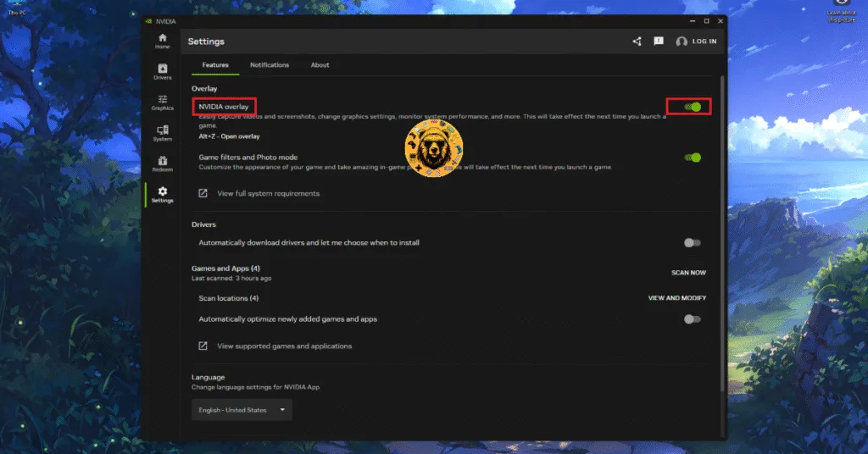Click the settings page vertical scrollbar

click(722, 235)
